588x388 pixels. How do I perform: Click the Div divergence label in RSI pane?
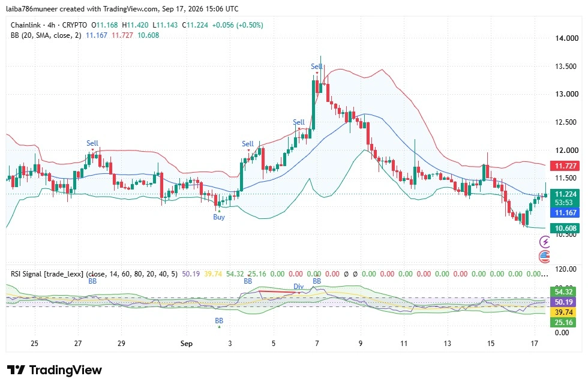point(299,287)
